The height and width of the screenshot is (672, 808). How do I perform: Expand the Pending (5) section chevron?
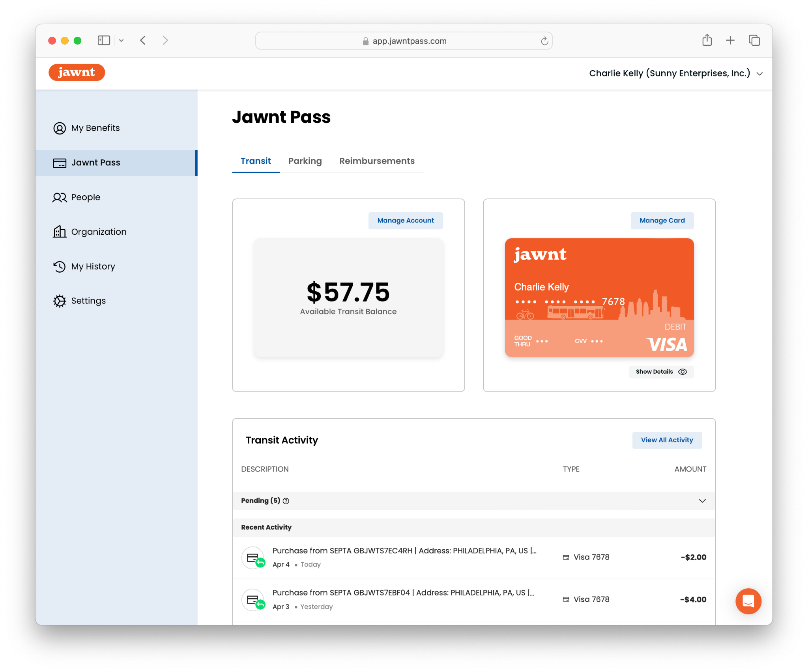click(x=702, y=501)
